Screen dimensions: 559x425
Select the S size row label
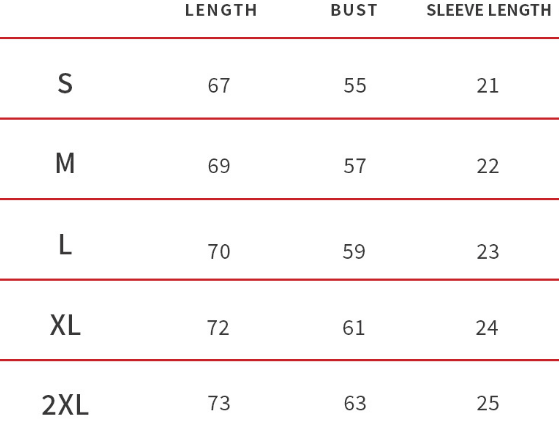65,83
